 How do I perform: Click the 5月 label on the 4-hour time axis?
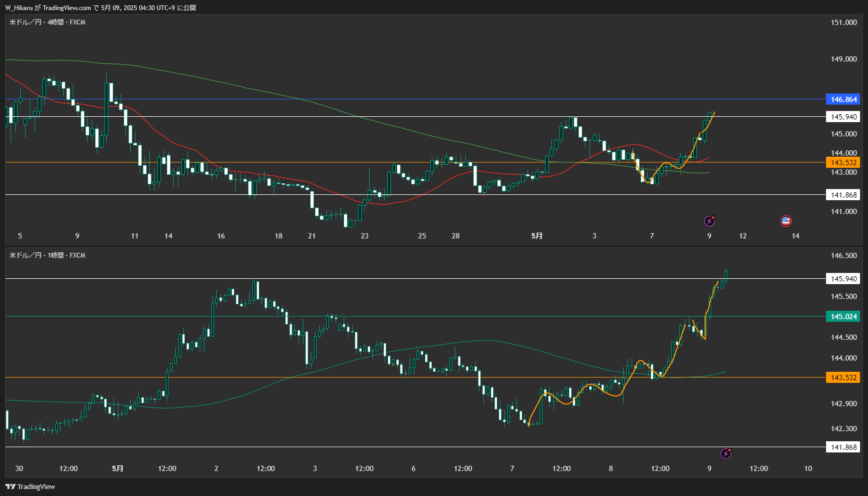click(x=537, y=236)
